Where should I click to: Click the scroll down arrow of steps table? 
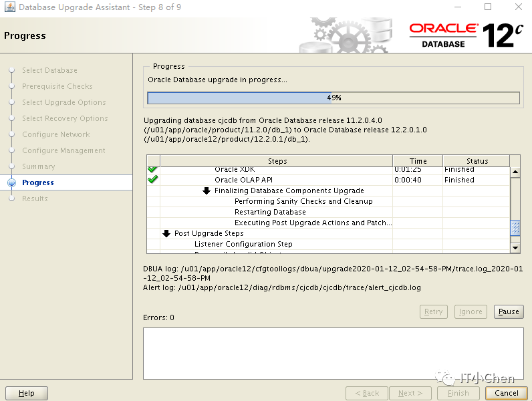515,248
